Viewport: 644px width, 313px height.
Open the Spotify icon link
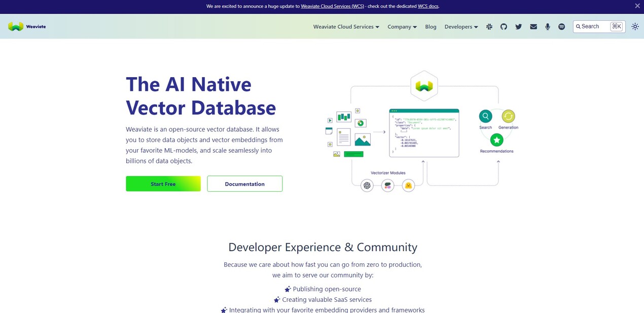click(561, 27)
